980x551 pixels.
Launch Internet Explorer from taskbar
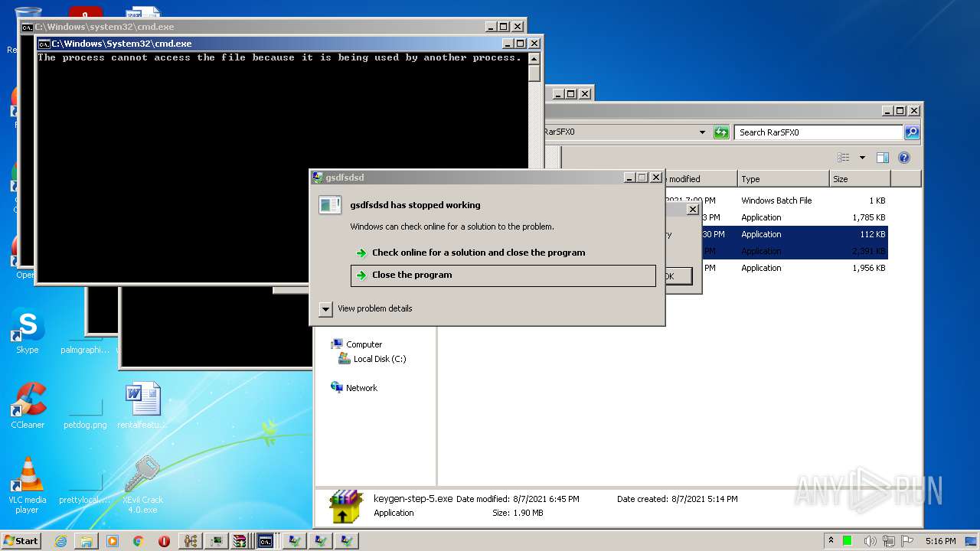(60, 541)
